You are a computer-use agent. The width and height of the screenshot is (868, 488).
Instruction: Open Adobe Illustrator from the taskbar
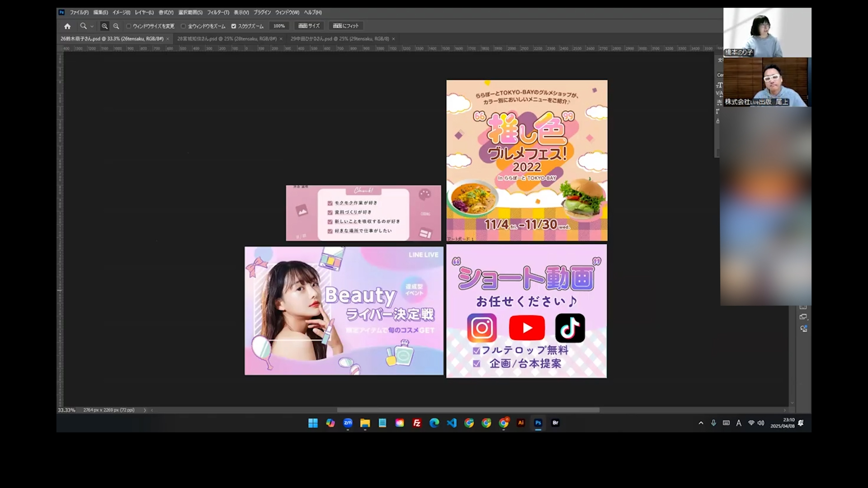(x=520, y=423)
